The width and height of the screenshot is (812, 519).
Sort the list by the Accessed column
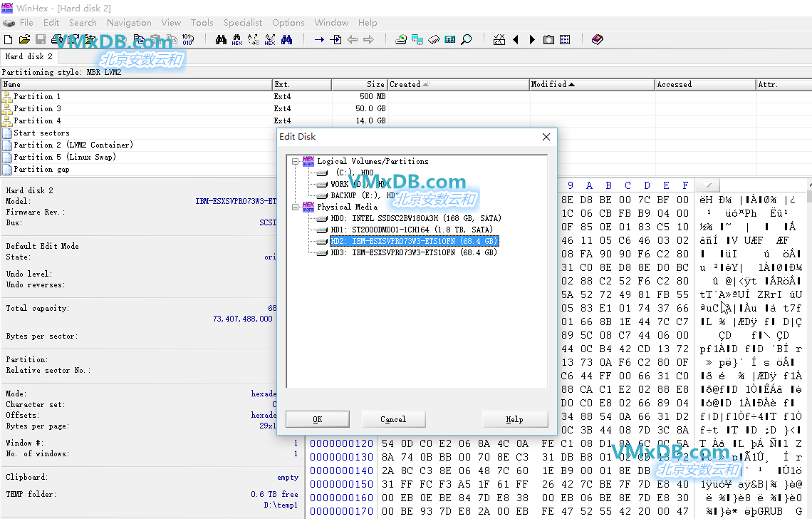706,85
